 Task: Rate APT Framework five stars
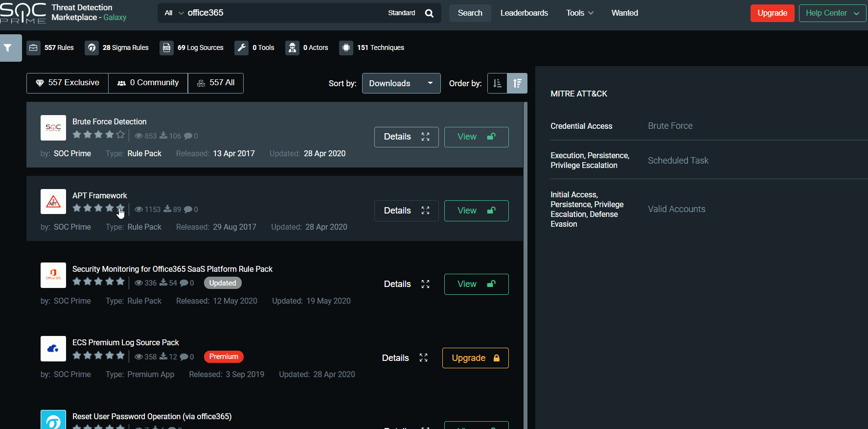point(120,208)
